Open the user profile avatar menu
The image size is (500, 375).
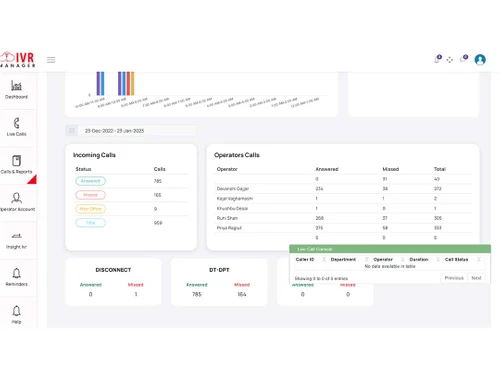[x=480, y=60]
